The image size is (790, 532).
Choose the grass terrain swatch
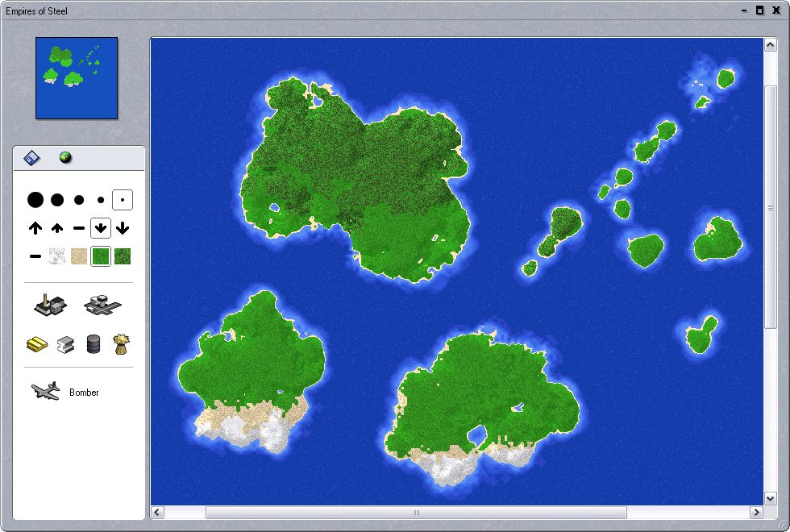click(x=101, y=256)
